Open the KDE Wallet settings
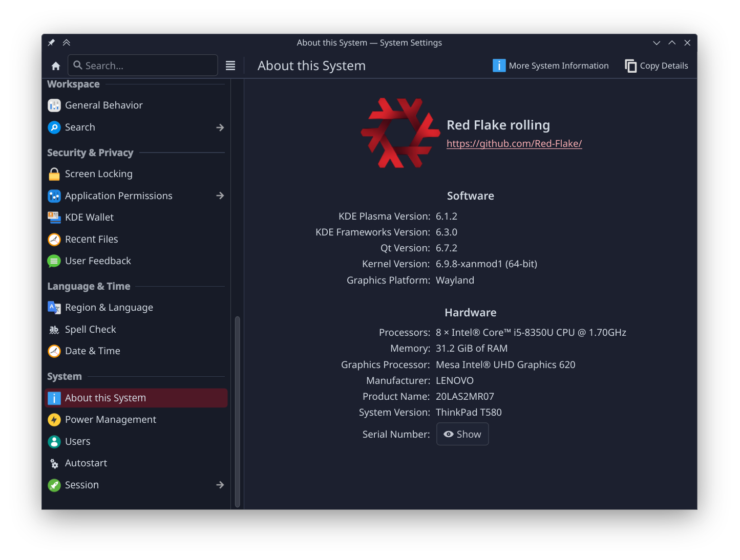This screenshot has width=740, height=560. 136,218
